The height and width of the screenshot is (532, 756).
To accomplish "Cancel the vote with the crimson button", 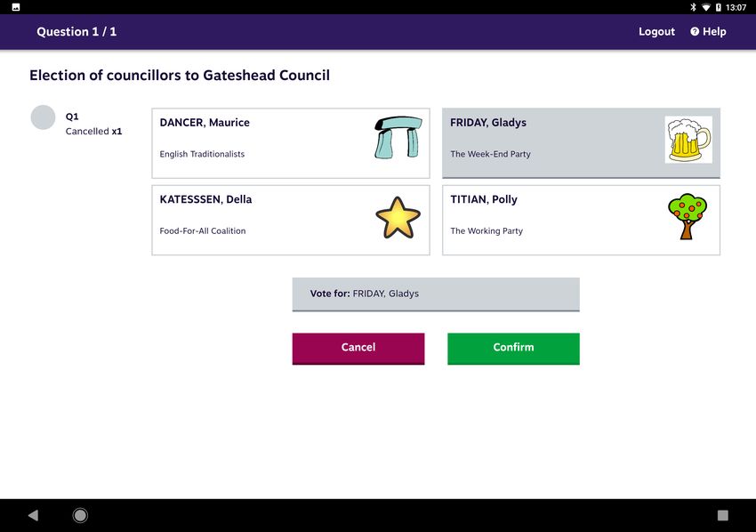I will click(x=358, y=348).
